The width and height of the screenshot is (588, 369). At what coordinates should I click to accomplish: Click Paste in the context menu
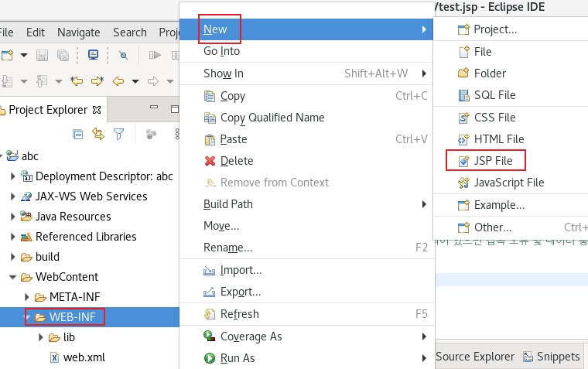306,139
